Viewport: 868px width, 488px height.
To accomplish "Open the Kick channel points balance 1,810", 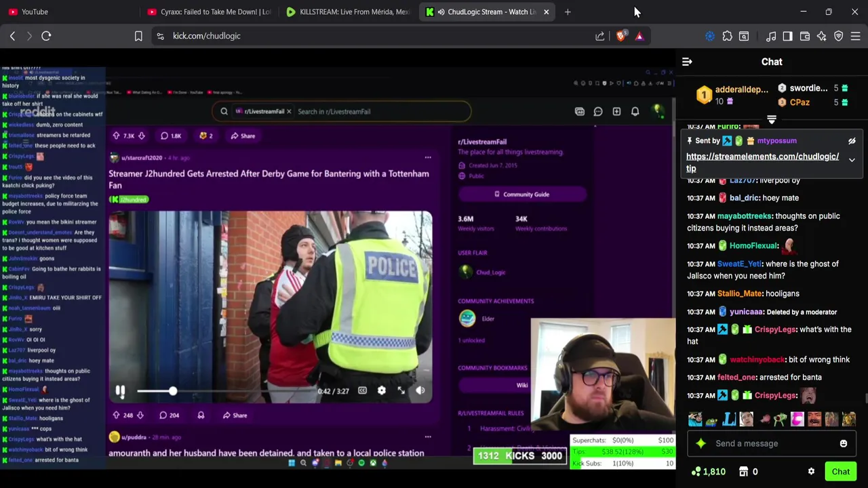I will [709, 472].
